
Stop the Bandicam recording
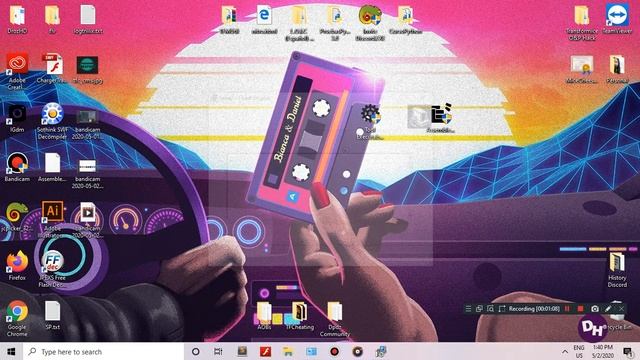point(580,309)
